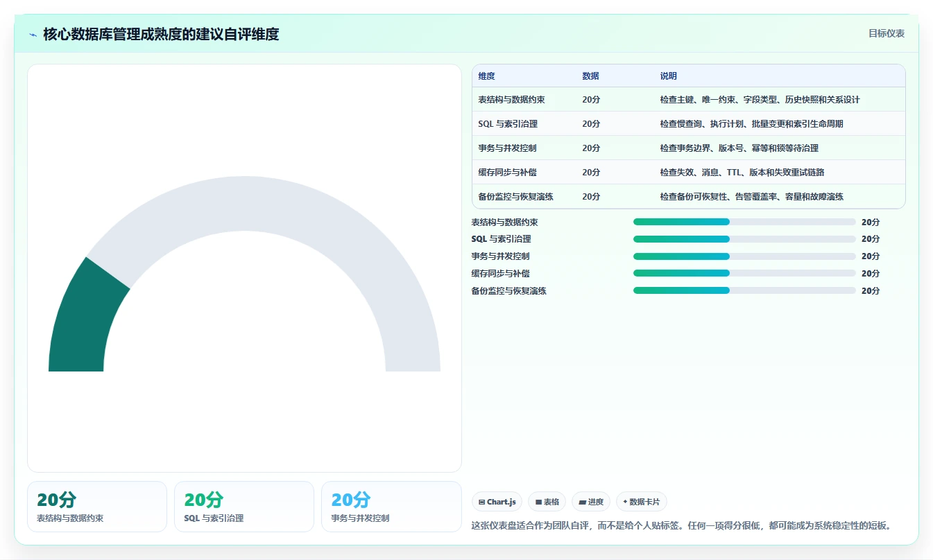This screenshot has height=560, width=933.
Task: Click the 数据 column header
Action: pyautogui.click(x=591, y=76)
